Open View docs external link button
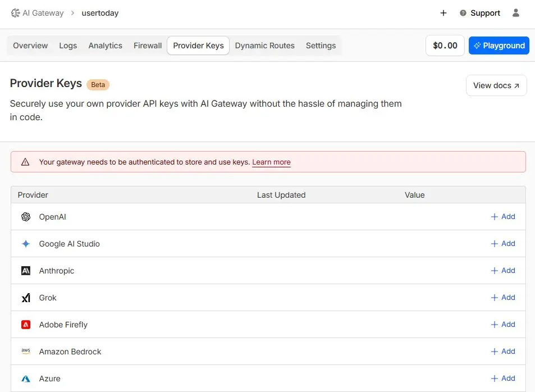The height and width of the screenshot is (392, 535). (x=496, y=85)
